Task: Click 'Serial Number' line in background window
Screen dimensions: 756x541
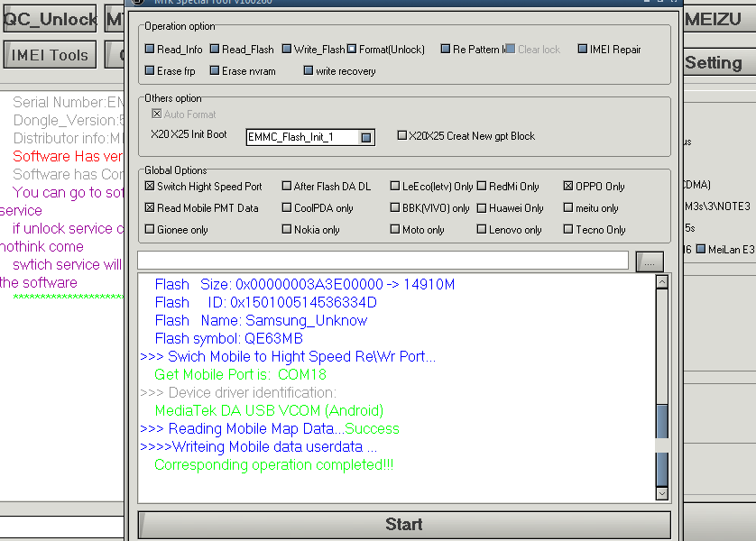Action: pyautogui.click(x=68, y=102)
